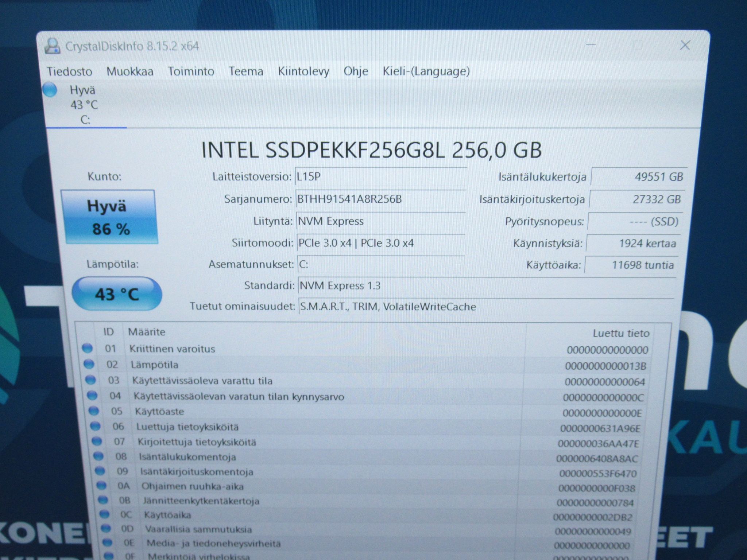Click the Lämpötila: label above temperature button

(112, 264)
